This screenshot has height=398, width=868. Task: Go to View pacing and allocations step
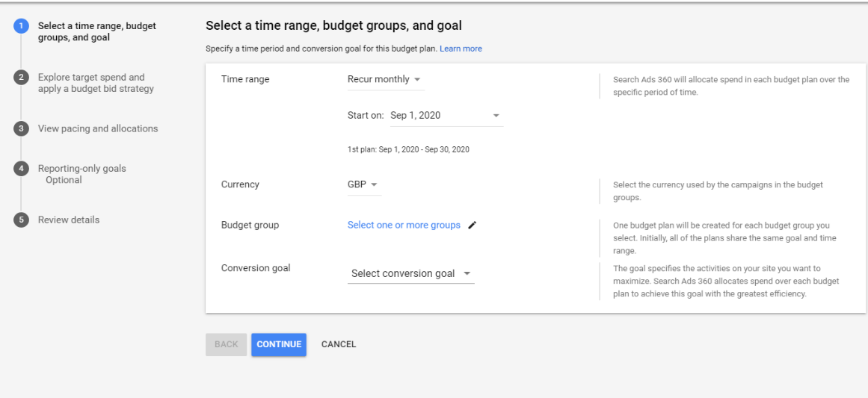tap(98, 128)
